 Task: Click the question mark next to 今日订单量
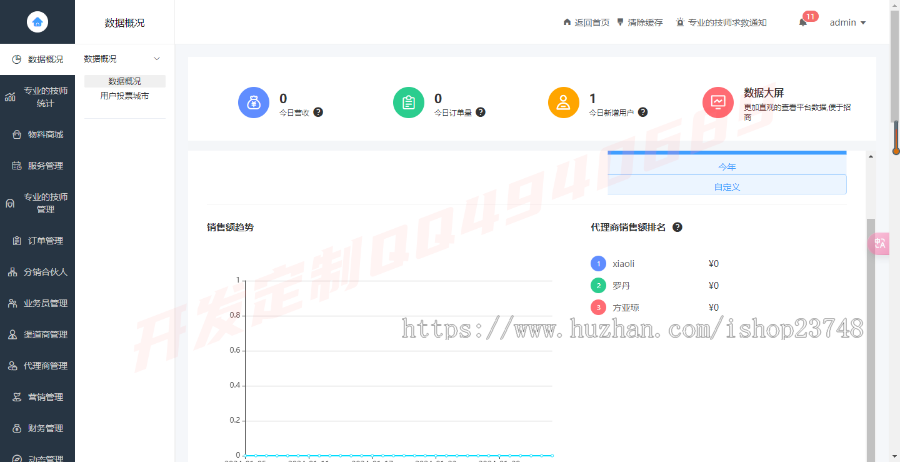pyautogui.click(x=481, y=112)
